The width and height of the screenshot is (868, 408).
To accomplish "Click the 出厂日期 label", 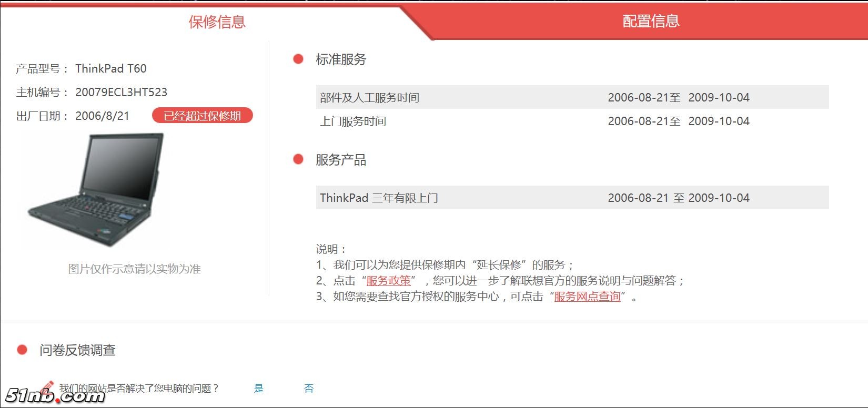I will coord(42,116).
